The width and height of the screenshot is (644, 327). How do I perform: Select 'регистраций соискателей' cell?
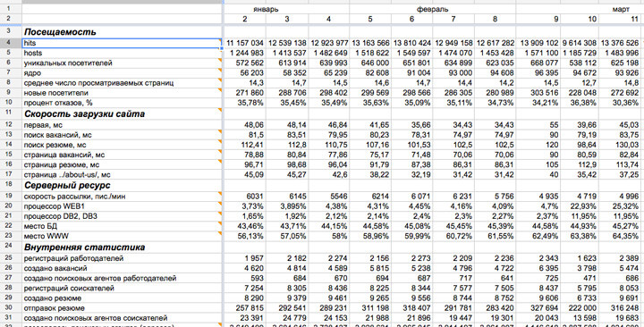(x=122, y=289)
